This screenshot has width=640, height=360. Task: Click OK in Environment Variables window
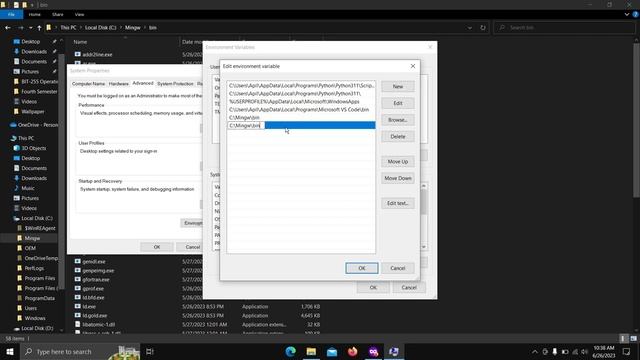click(373, 287)
